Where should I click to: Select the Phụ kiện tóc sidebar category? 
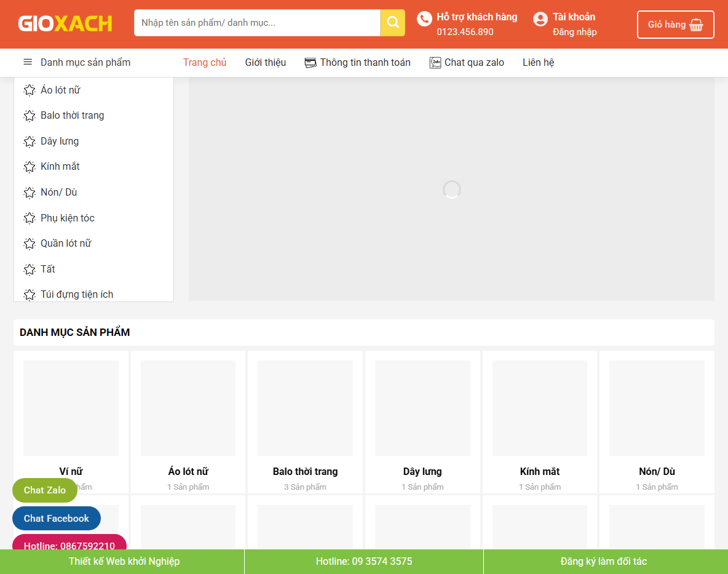(x=68, y=218)
